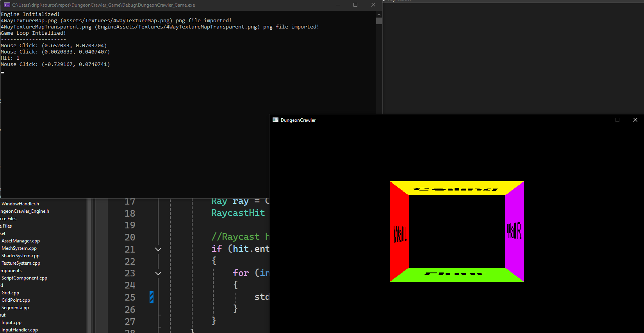Minimize the console window
This screenshot has height=333, width=644.
tap(338, 5)
